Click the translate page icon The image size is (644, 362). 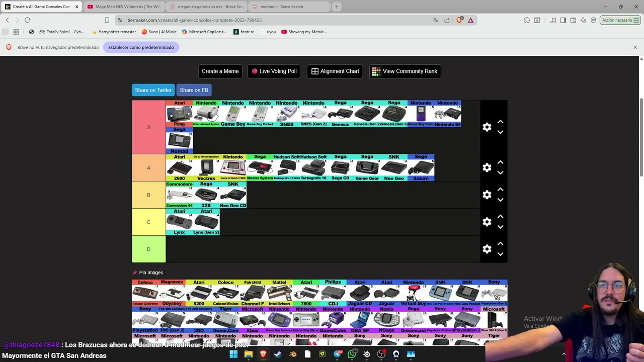(436, 20)
